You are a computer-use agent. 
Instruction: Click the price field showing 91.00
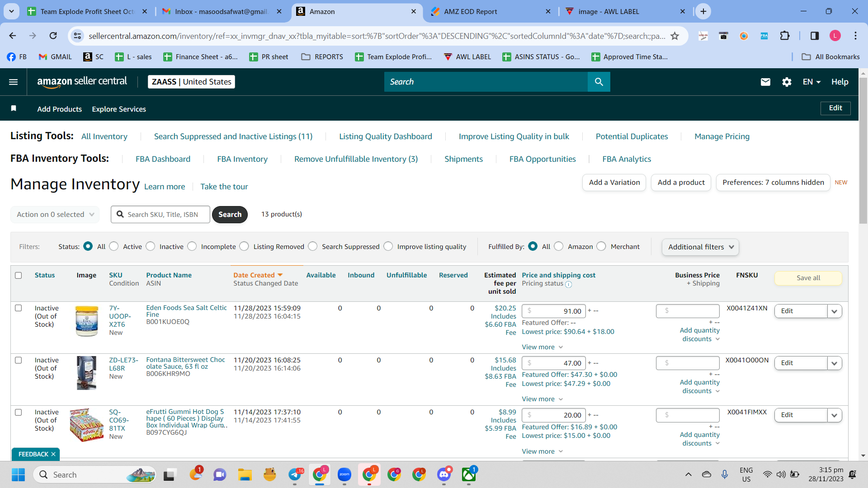(554, 311)
